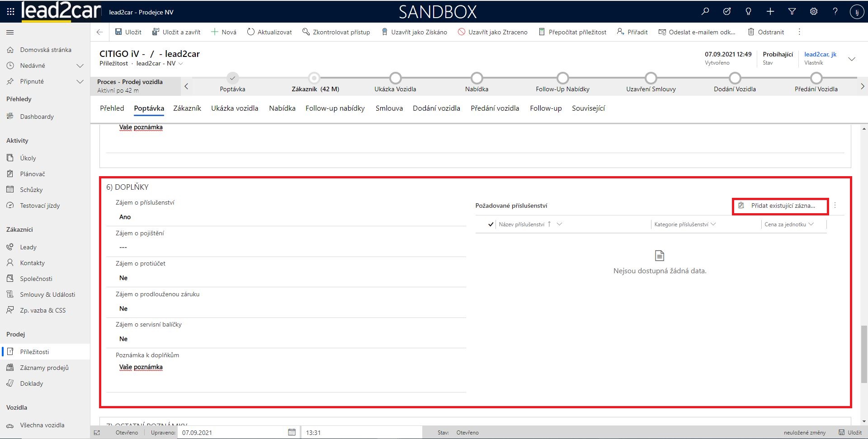The height and width of the screenshot is (439, 868).
Task: Open the settings gear icon
Action: click(813, 12)
